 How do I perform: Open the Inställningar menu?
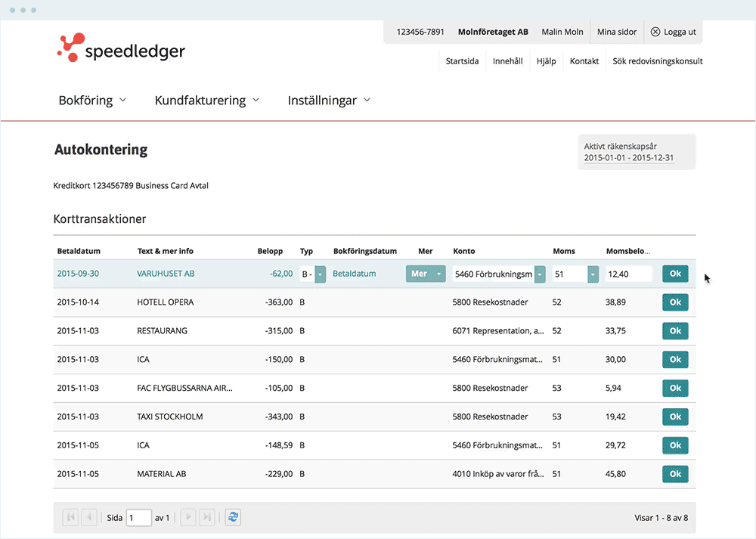[330, 101]
